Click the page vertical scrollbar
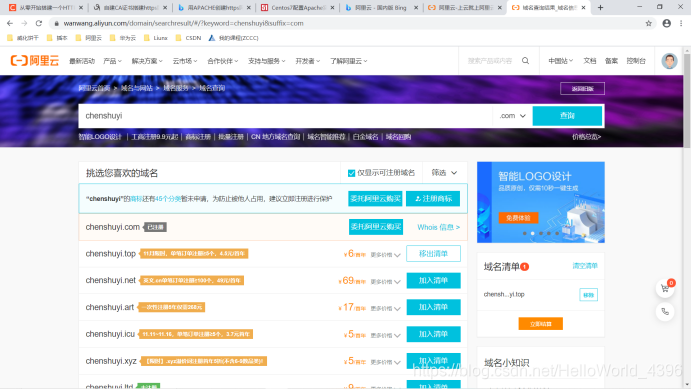 click(x=687, y=102)
